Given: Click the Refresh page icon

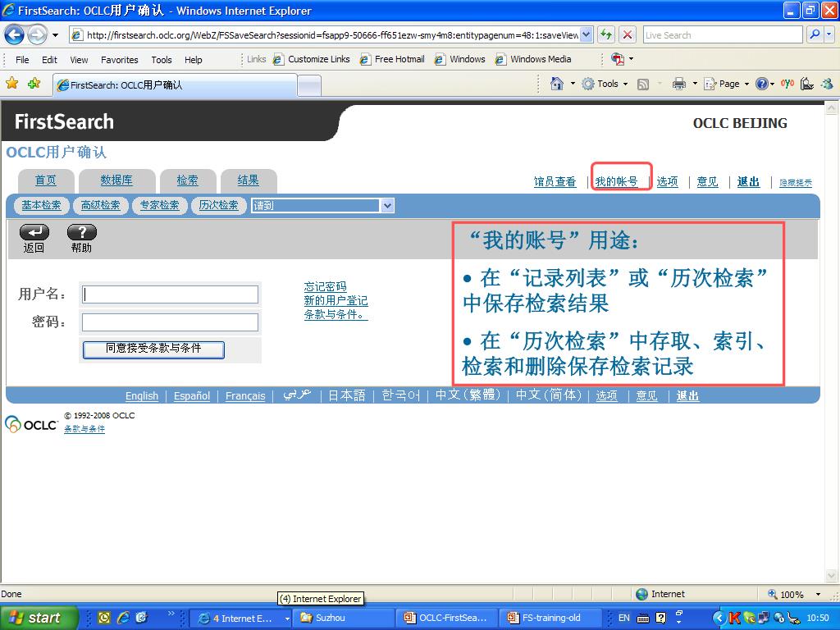Looking at the screenshot, I should [x=606, y=35].
